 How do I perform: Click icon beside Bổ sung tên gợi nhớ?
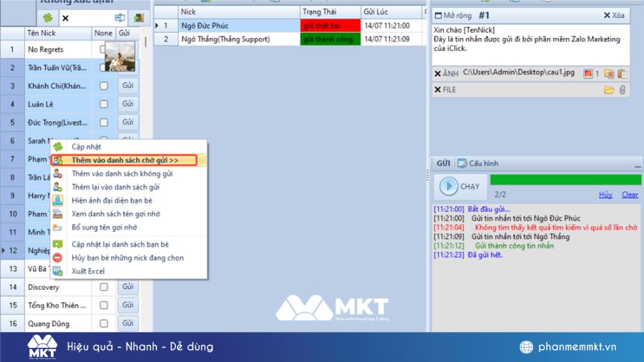58,228
